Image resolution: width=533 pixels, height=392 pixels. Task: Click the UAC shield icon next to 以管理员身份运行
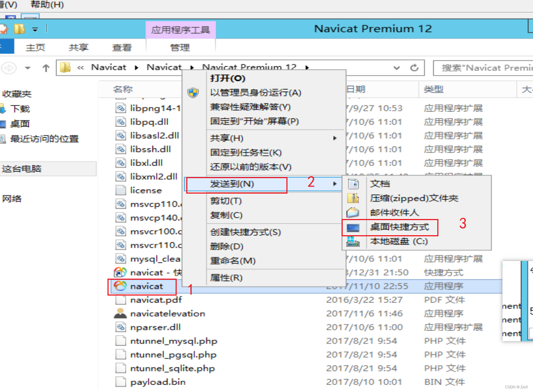tap(193, 93)
